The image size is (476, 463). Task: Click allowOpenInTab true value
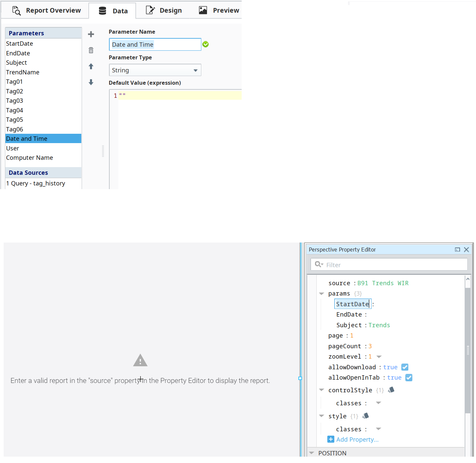point(394,378)
